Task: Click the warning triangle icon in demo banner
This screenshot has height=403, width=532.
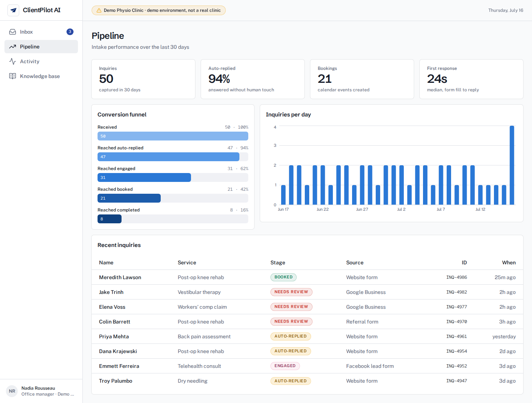Action: tap(99, 10)
